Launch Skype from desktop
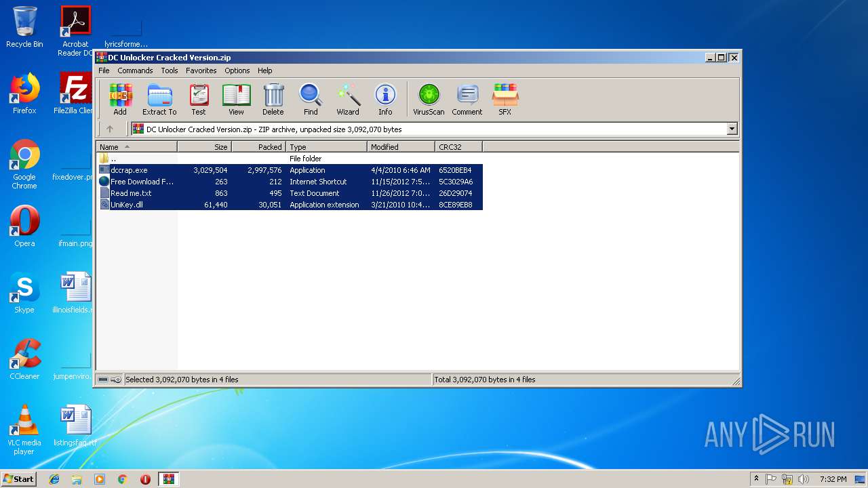868x488 pixels. [x=24, y=293]
